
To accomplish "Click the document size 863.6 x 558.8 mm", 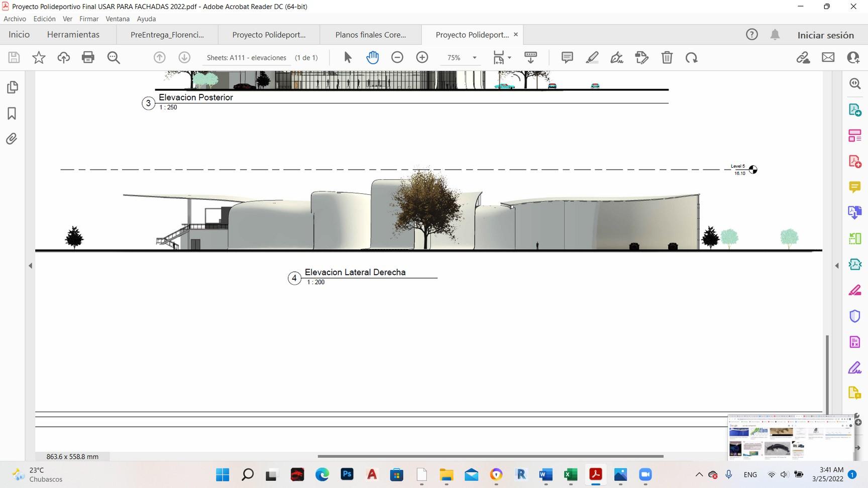I will (72, 457).
